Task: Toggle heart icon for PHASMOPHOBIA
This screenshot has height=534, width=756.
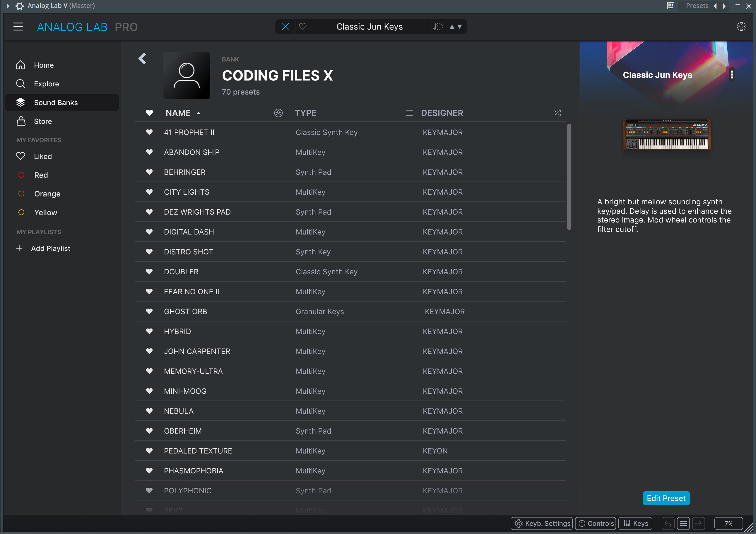Action: click(x=149, y=471)
